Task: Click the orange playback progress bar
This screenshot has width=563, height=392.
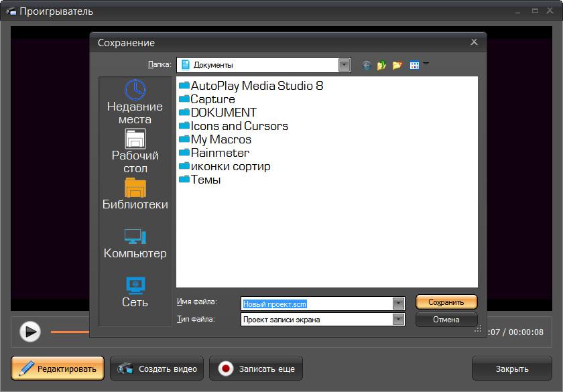Action: [x=70, y=332]
